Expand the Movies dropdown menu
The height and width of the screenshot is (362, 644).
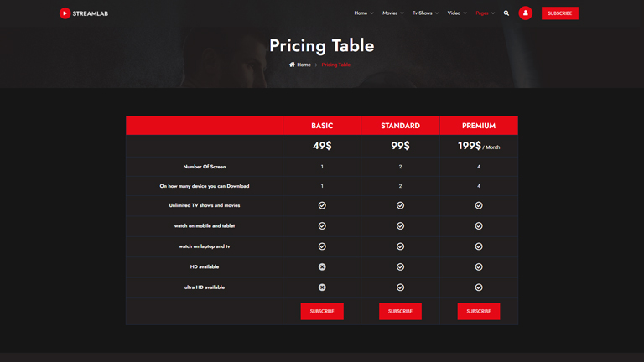392,13
